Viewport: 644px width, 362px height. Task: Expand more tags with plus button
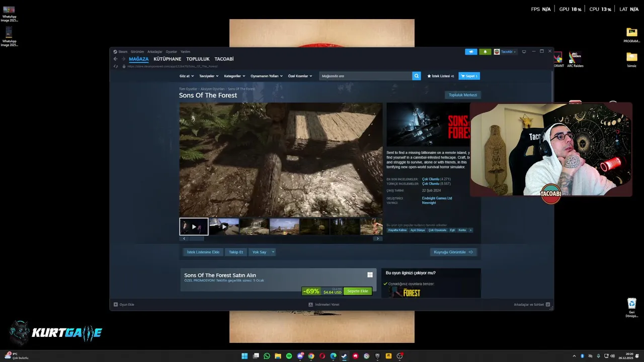click(x=470, y=230)
